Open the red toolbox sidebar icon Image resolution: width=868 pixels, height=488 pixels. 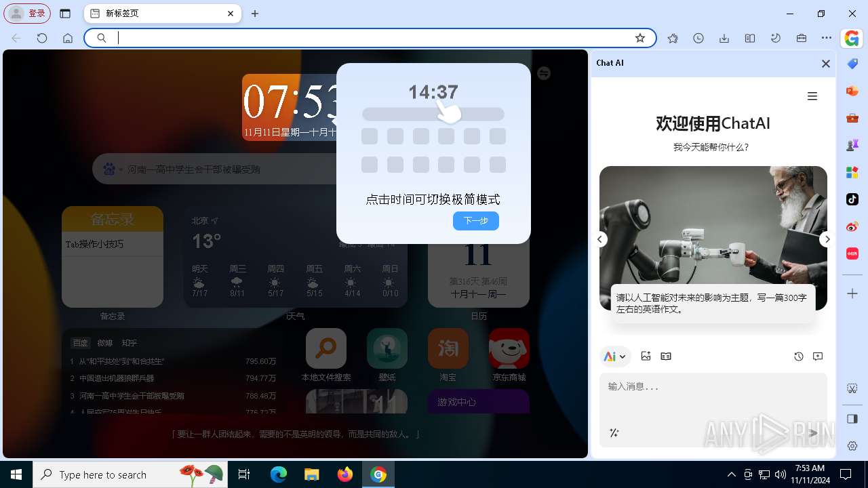(852, 118)
